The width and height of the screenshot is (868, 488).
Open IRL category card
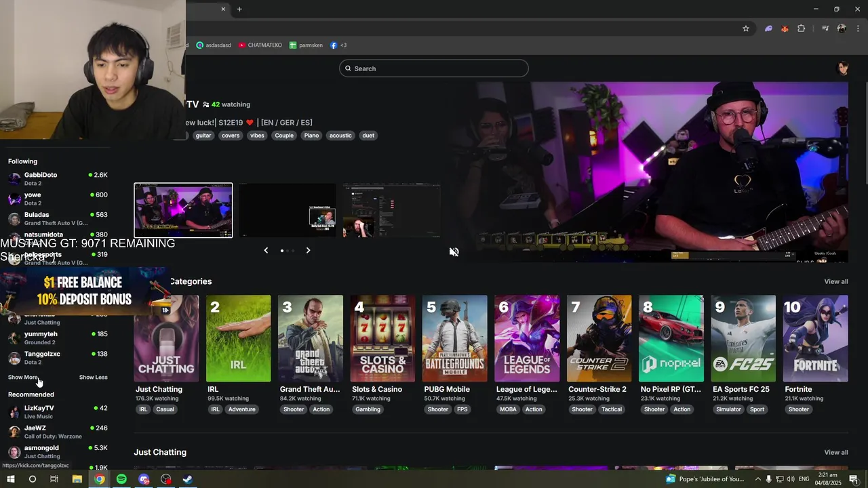[238, 338]
